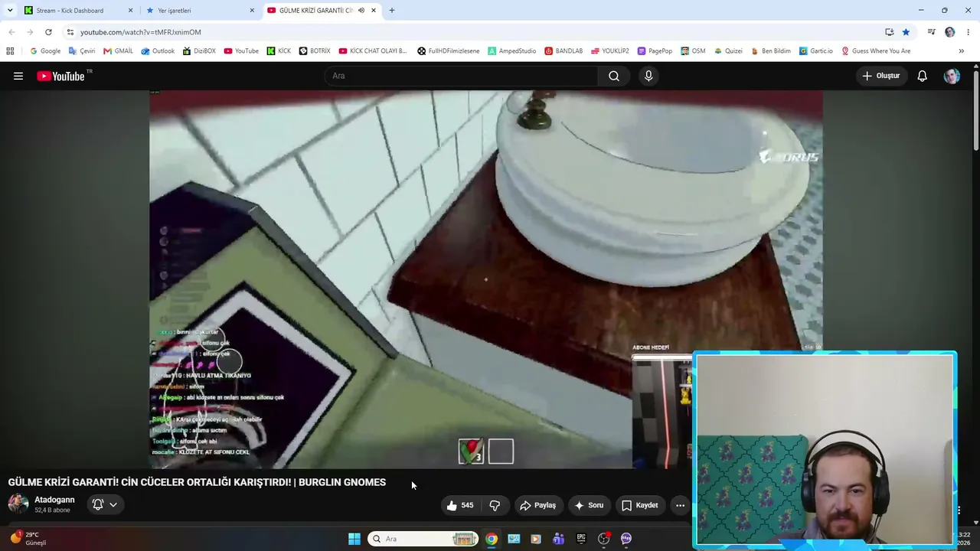Expand the subscription notification dropdown
Image resolution: width=980 pixels, height=551 pixels.
coord(113,504)
